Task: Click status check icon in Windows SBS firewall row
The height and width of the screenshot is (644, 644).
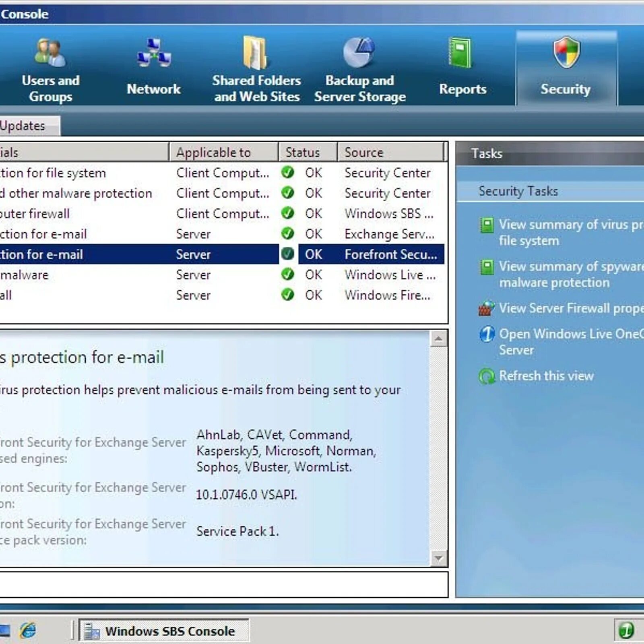Action: [x=287, y=213]
